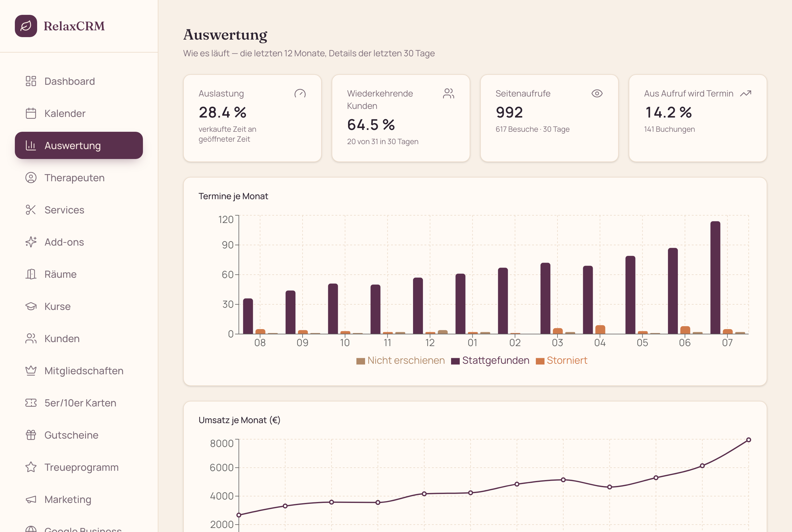This screenshot has height=532, width=792.
Task: Click the Stattgefunden bar for month 12
Action: pyautogui.click(x=418, y=306)
